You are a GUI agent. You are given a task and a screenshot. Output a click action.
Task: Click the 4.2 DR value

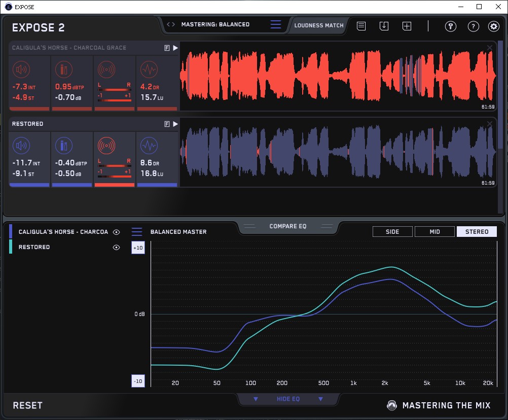[x=150, y=87]
